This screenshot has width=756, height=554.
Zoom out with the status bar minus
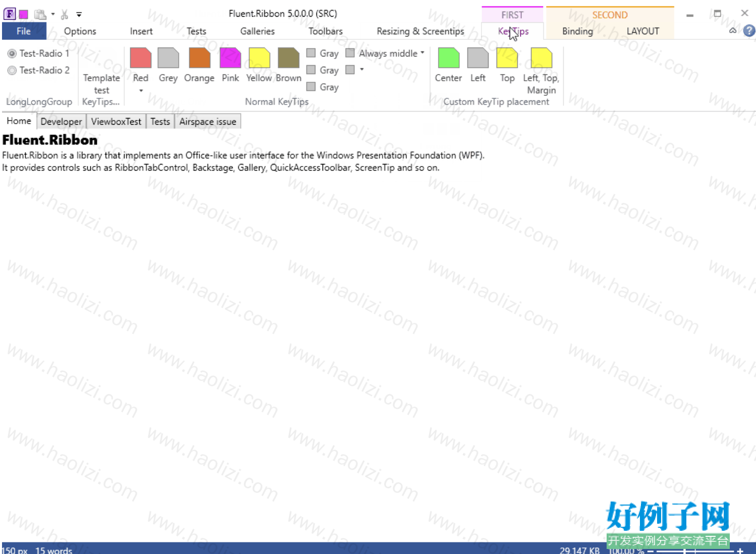coord(651,551)
